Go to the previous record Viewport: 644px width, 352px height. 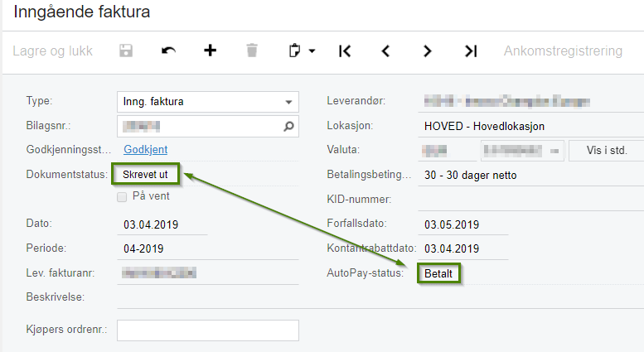385,51
